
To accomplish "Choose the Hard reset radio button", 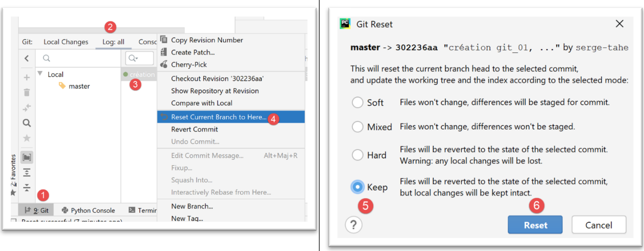I will click(358, 155).
